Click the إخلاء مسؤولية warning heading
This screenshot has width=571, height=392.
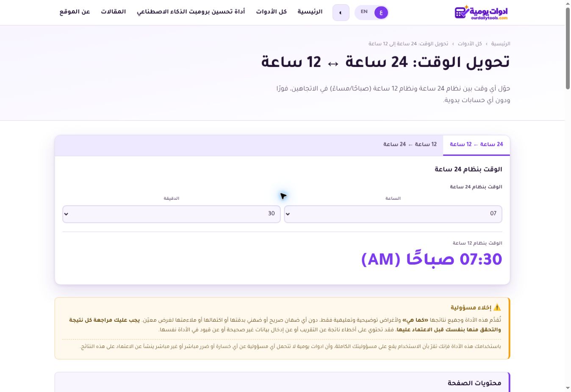click(x=476, y=307)
